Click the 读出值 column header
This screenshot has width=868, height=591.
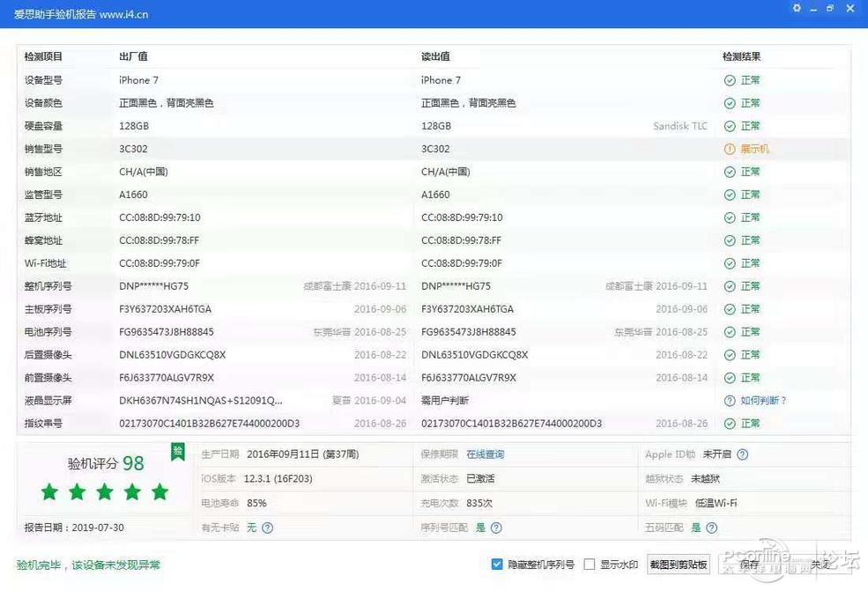[435, 56]
